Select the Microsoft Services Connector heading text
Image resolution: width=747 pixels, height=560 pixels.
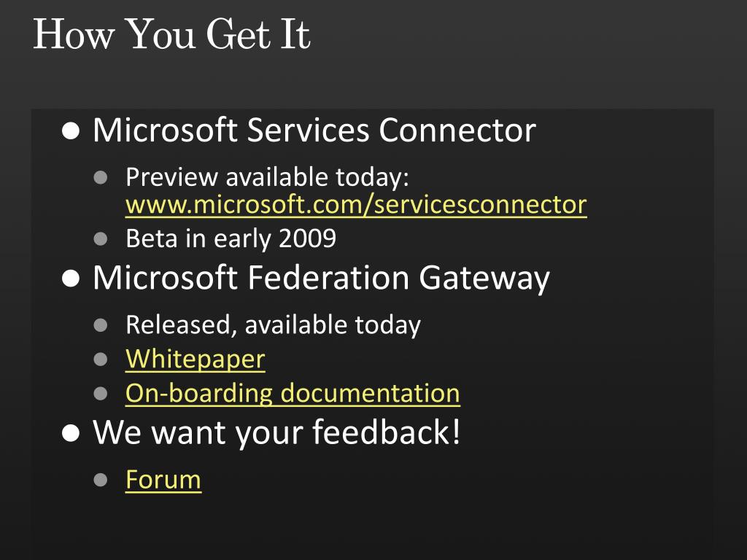(314, 130)
